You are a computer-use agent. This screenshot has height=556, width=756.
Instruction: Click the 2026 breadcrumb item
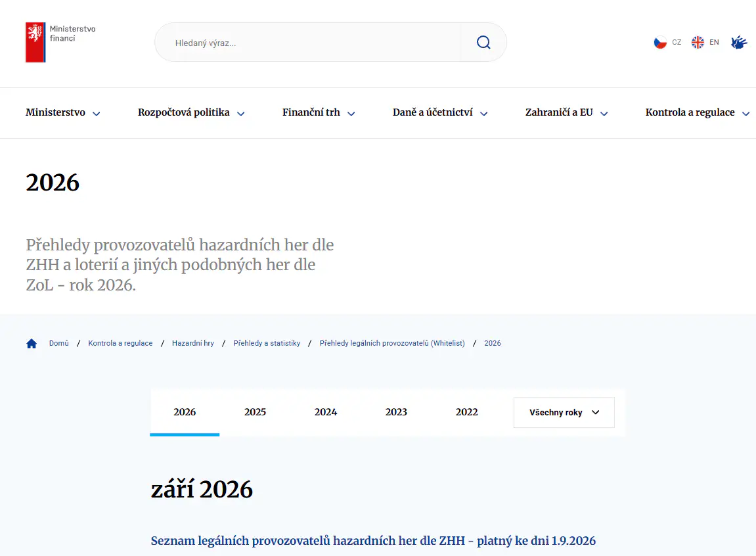click(x=492, y=343)
